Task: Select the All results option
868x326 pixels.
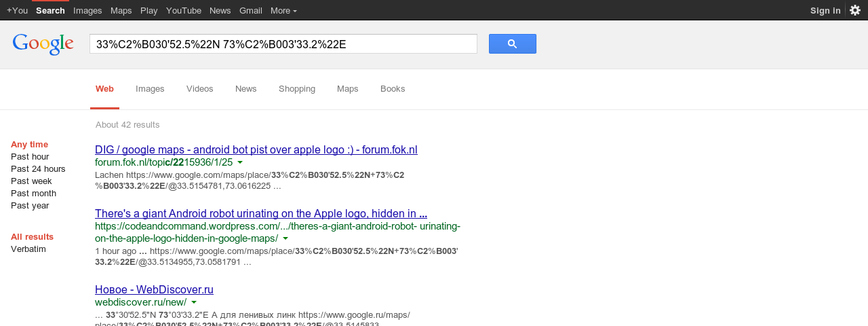Action: (x=32, y=237)
